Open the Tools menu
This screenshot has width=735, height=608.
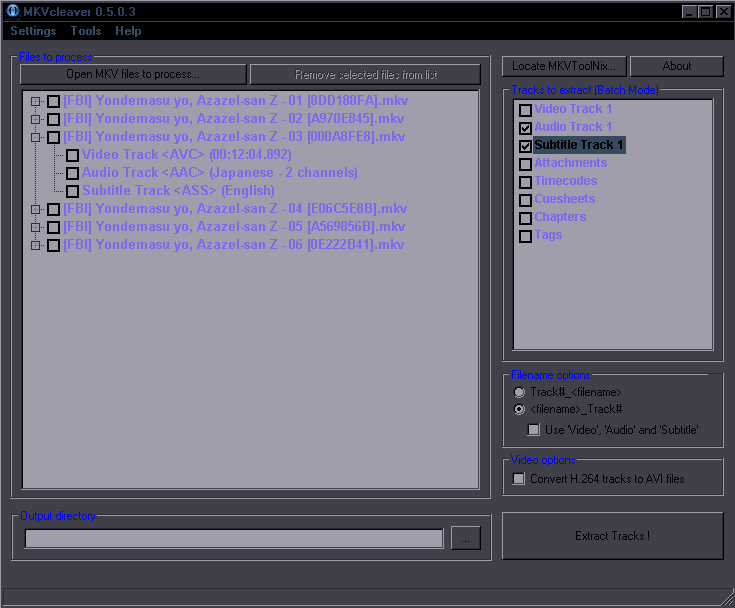coord(86,31)
